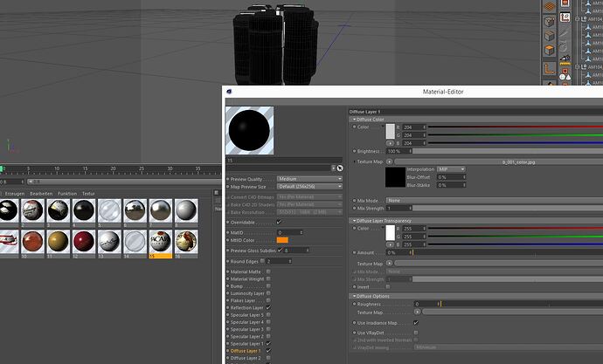The image size is (603, 364).
Task: Click the orange MtlID Color swatch
Action: [x=282, y=240]
